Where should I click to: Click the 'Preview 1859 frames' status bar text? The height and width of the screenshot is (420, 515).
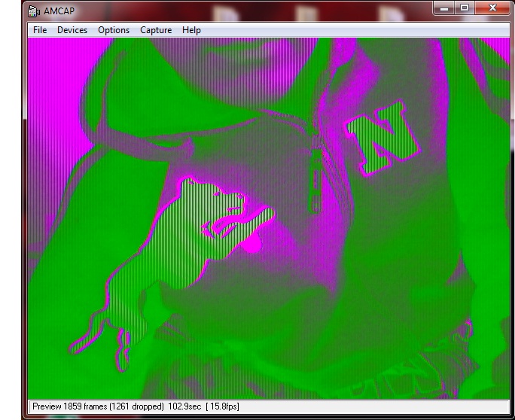click(x=136, y=406)
